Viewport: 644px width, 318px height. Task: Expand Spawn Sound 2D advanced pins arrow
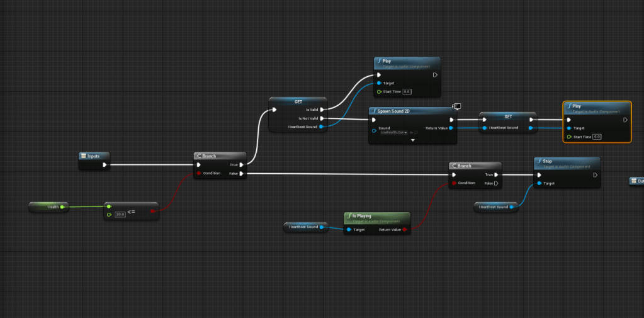point(413,140)
